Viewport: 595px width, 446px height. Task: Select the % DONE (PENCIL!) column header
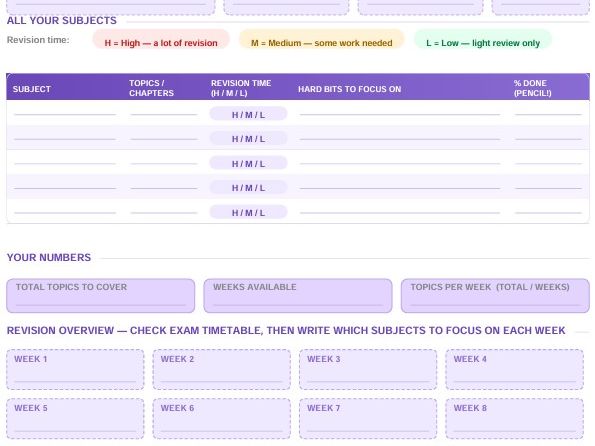click(x=532, y=88)
